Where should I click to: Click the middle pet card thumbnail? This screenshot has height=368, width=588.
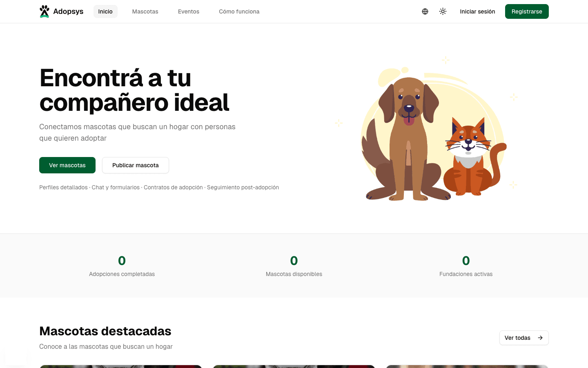(294, 367)
